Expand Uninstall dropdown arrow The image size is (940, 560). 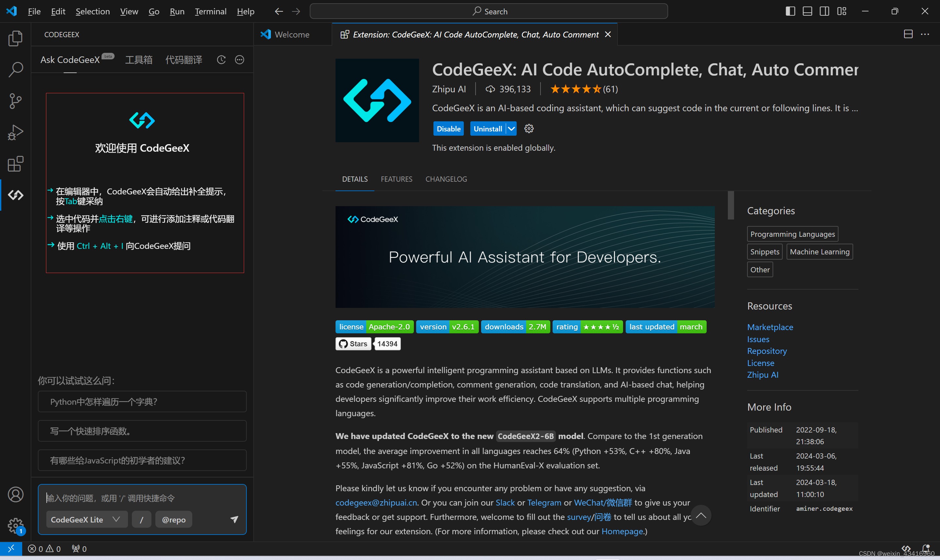[x=511, y=129]
